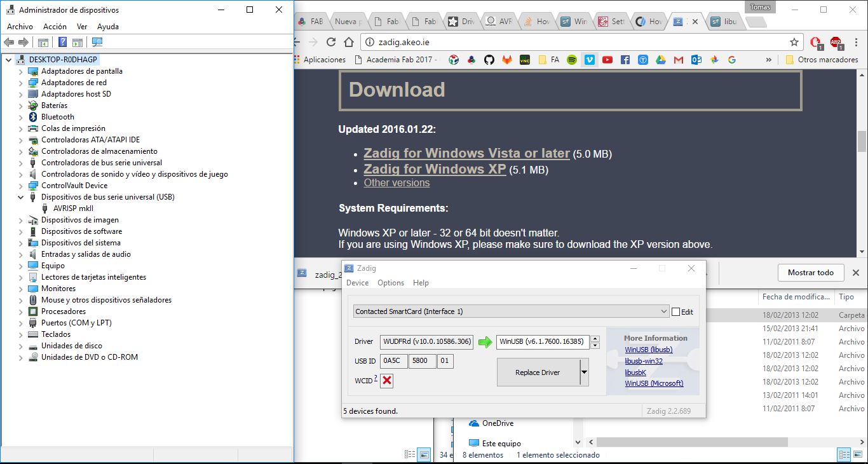
Task: Open the libusbK info link
Action: 635,372
